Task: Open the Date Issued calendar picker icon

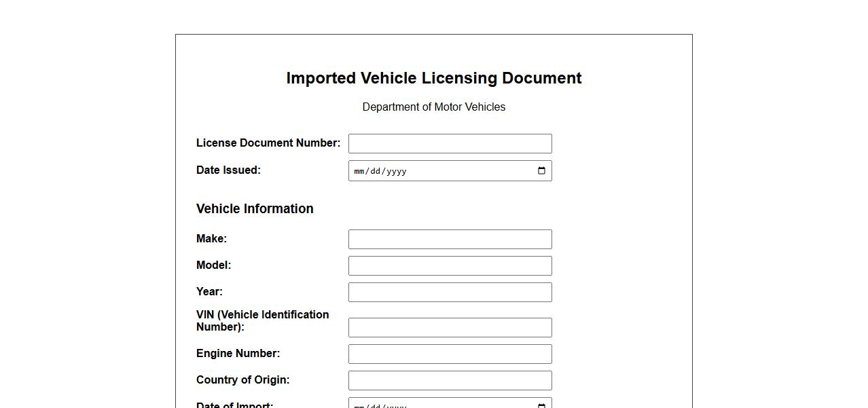Action: pos(541,171)
